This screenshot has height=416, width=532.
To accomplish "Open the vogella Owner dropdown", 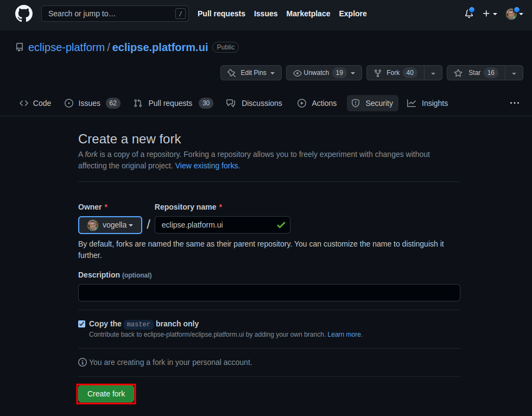I will tap(110, 225).
